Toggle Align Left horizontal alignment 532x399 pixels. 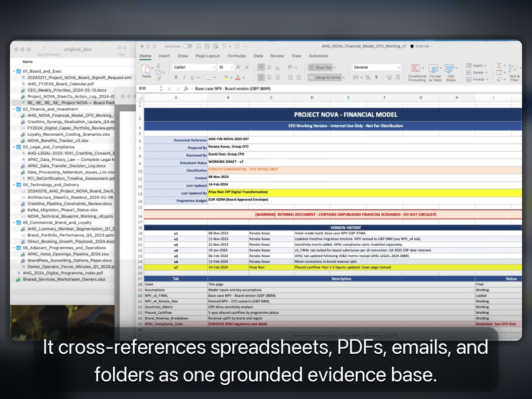click(261, 77)
